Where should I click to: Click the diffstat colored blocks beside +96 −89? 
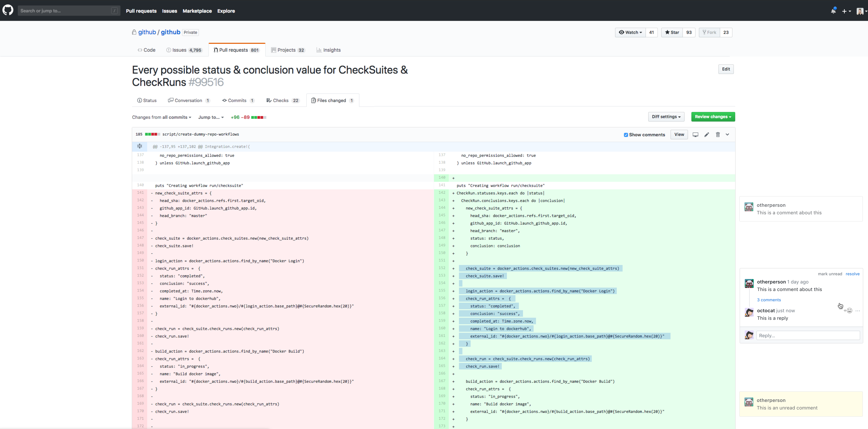pyautogui.click(x=258, y=117)
